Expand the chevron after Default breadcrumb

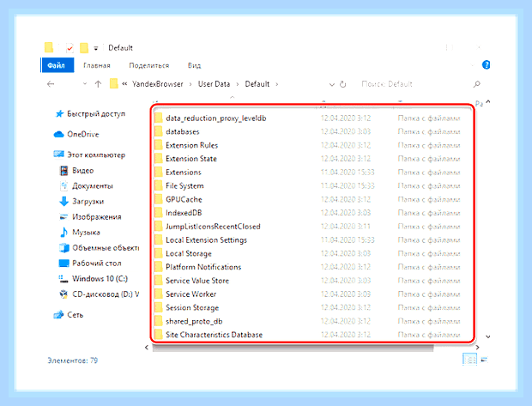277,84
